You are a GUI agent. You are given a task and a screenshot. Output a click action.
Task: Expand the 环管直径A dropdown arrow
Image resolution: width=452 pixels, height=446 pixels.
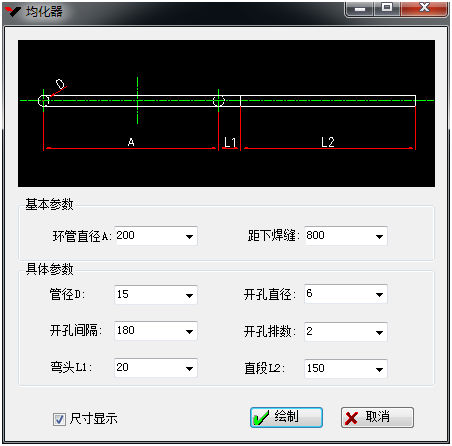[189, 237]
